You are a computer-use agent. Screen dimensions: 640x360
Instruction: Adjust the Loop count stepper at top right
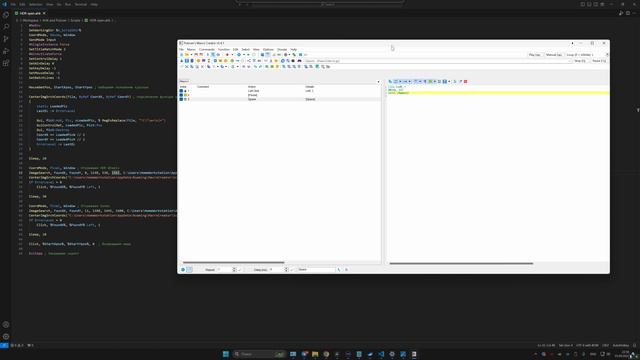point(607,55)
